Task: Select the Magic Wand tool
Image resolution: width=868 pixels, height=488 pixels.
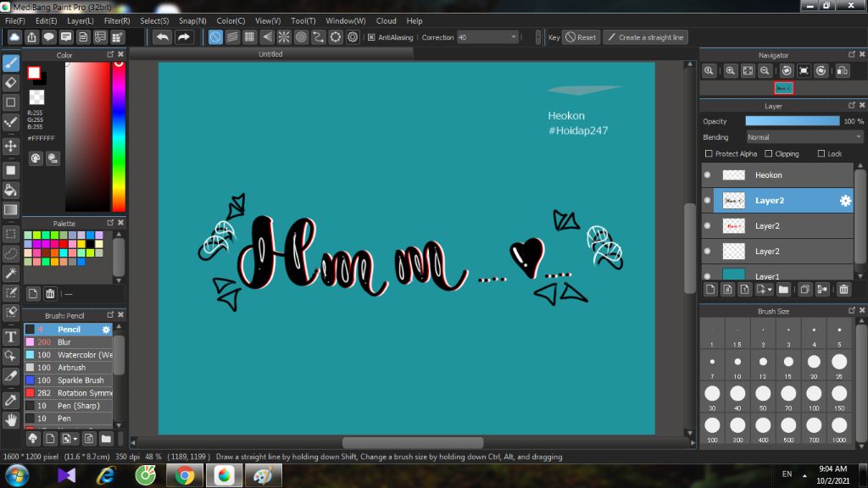Action: pos(10,273)
